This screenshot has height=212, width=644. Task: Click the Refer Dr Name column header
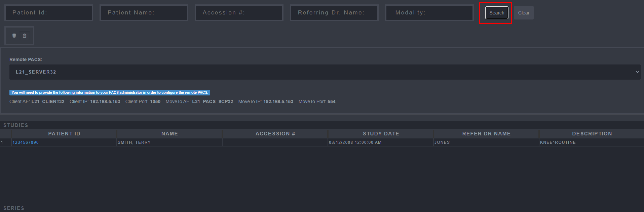coord(486,134)
